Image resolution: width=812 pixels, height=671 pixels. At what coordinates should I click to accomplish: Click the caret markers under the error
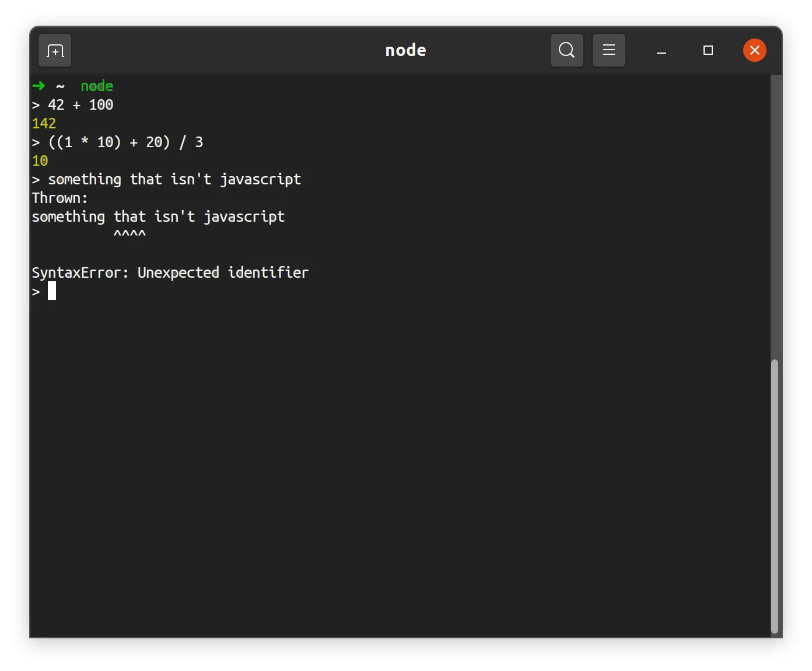coord(129,233)
